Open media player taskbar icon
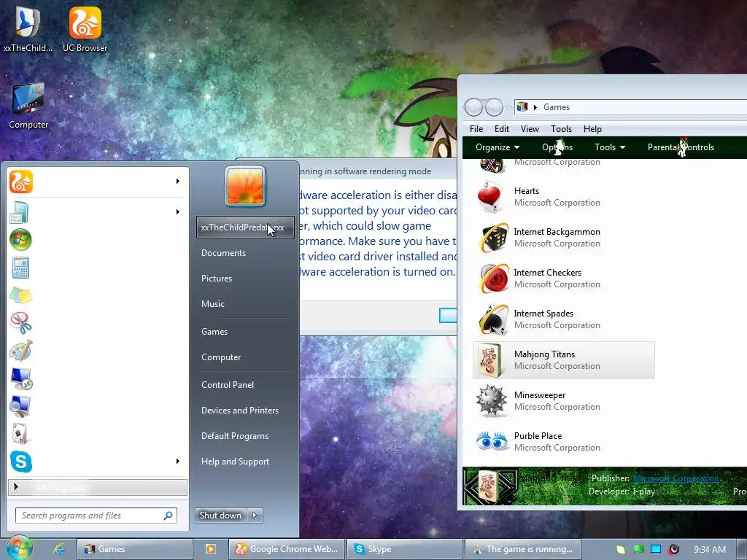 coord(211,549)
